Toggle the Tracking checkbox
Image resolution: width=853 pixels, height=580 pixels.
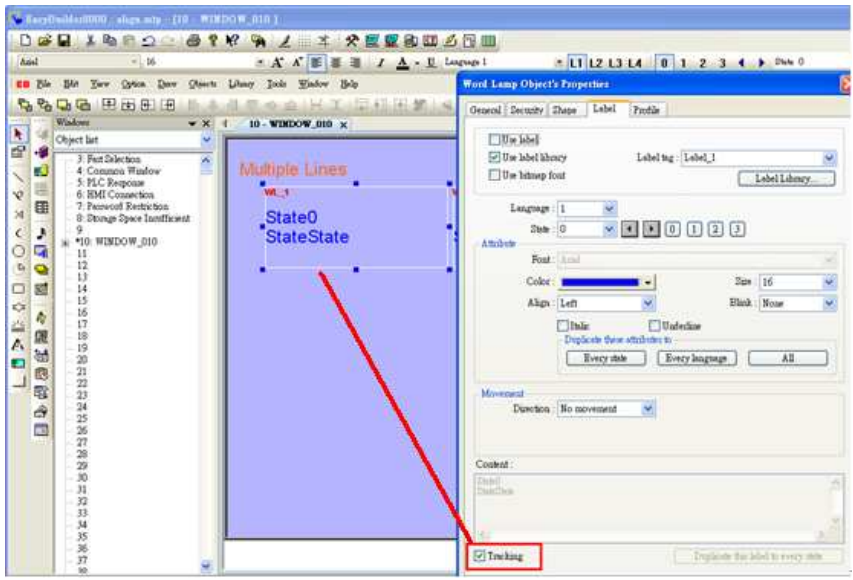point(479,556)
